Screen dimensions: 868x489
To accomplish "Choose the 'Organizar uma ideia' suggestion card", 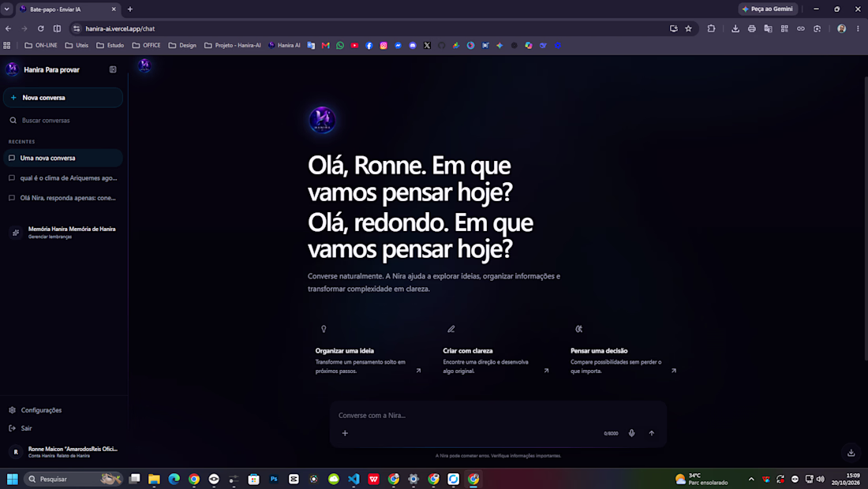I will tap(369, 350).
